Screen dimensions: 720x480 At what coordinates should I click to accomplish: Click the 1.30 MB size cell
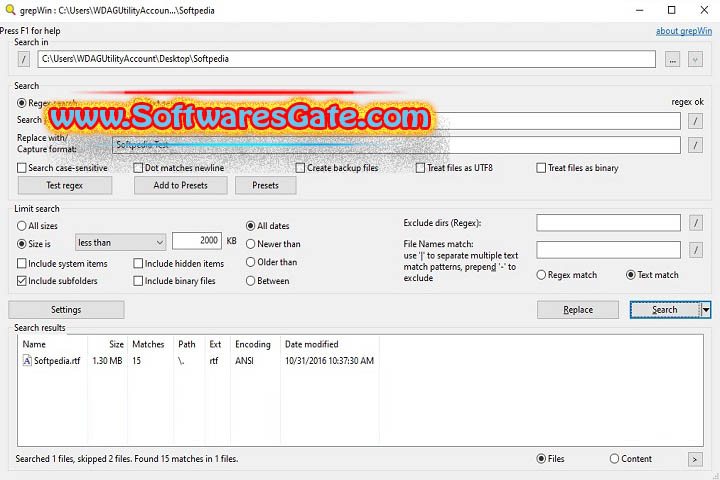pos(107,361)
